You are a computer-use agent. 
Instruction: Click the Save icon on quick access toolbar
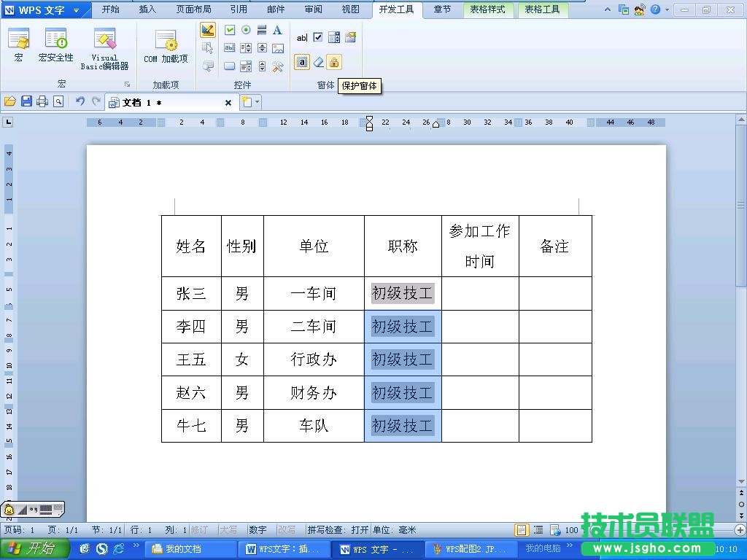point(26,101)
